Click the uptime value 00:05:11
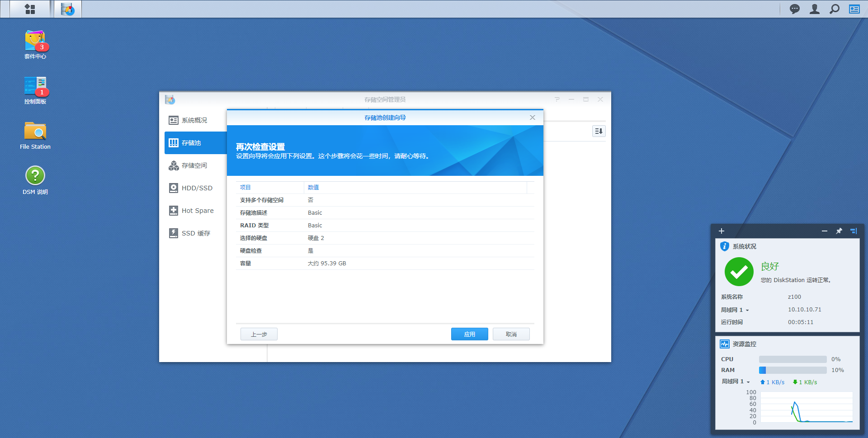 tap(801, 322)
